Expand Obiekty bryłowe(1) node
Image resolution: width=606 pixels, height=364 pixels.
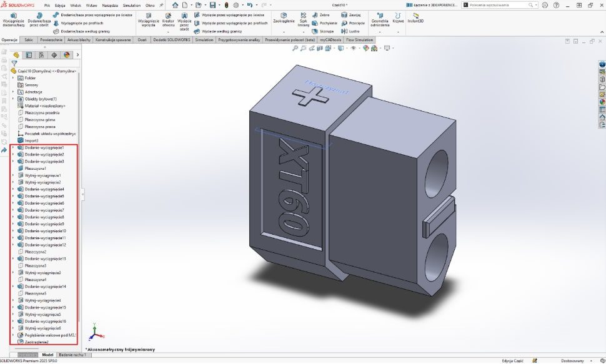coord(12,99)
